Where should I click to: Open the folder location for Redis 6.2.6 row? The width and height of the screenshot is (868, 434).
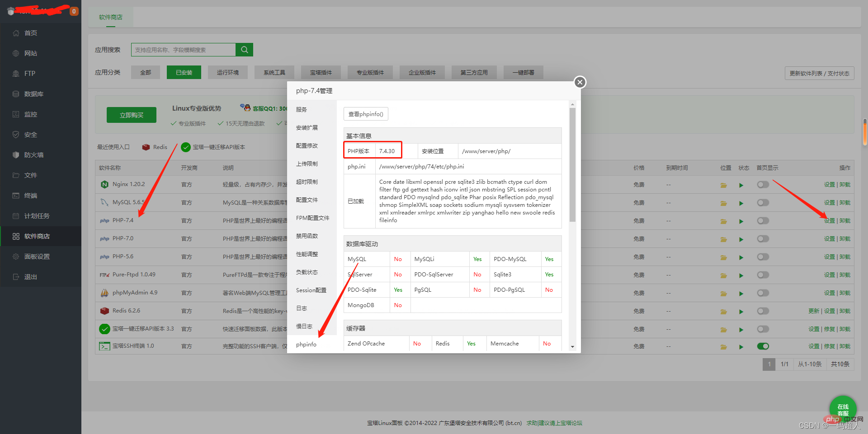724,312
